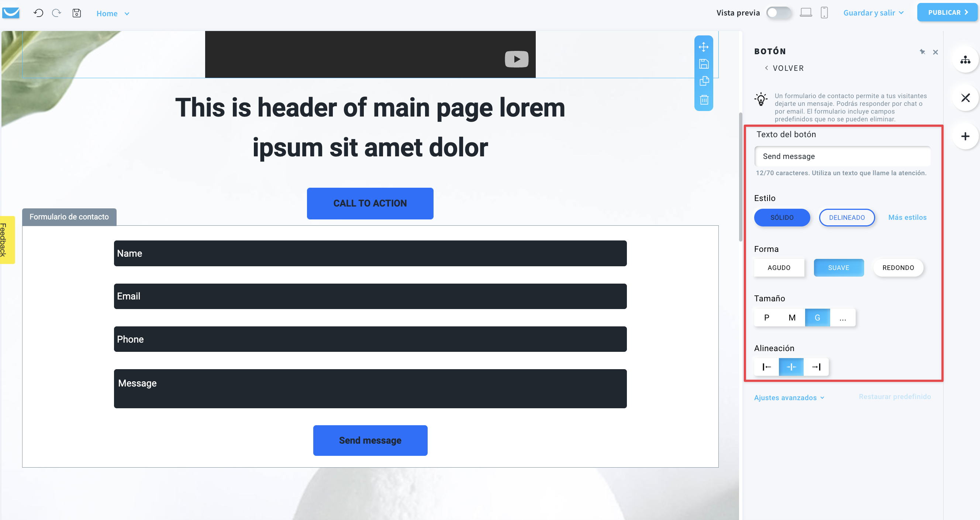Click the save/disk icon in toolbar
Viewport: 980px width, 520px height.
point(77,13)
